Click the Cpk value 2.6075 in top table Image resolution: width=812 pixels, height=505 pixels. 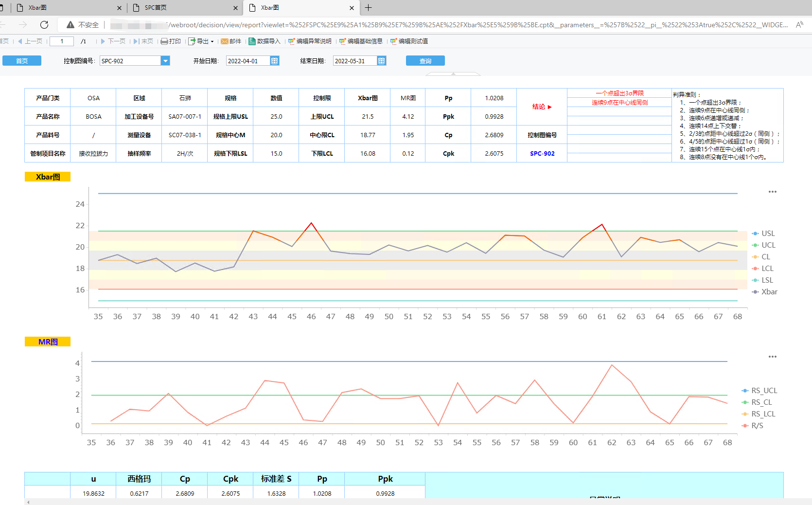(494, 153)
